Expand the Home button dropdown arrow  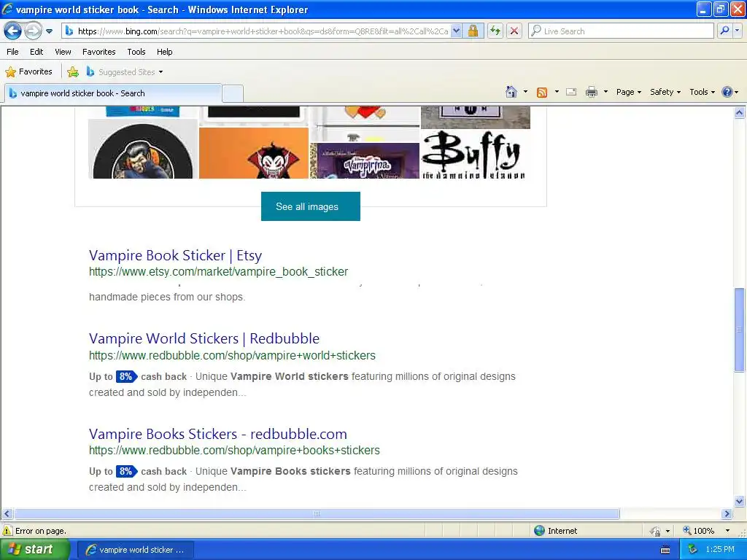[525, 92]
